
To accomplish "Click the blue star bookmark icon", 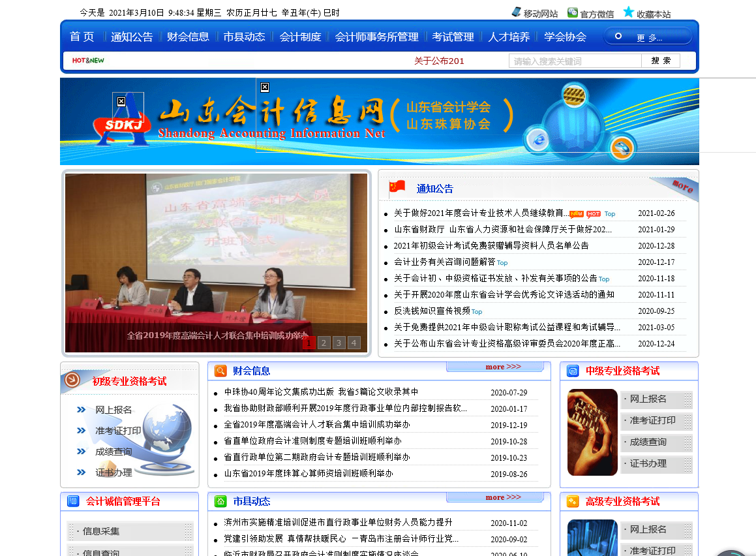I will (x=628, y=12).
